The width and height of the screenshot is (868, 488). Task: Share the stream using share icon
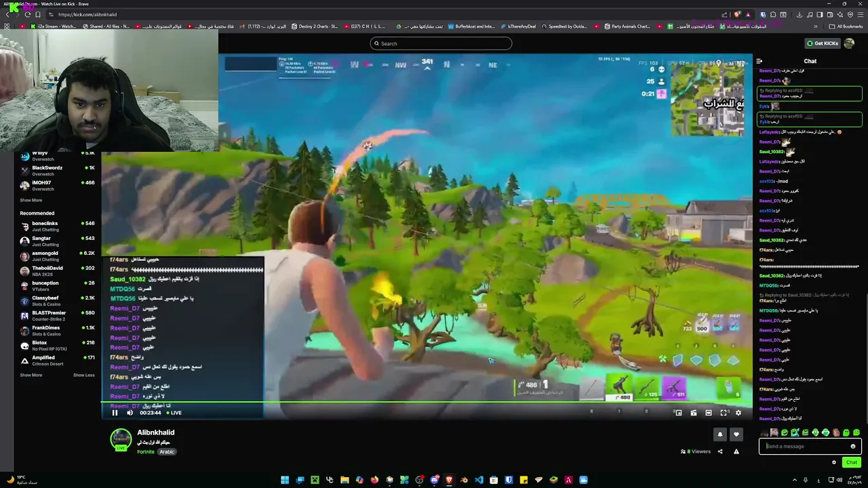(720, 451)
